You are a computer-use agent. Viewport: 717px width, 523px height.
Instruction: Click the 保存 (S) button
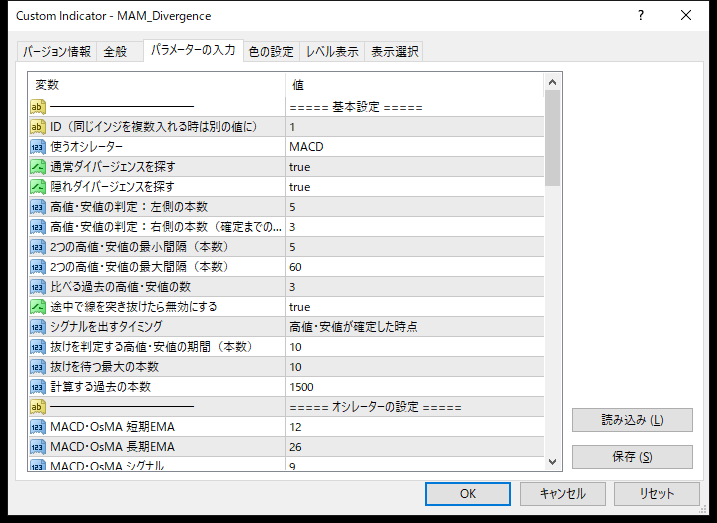pyautogui.click(x=632, y=457)
